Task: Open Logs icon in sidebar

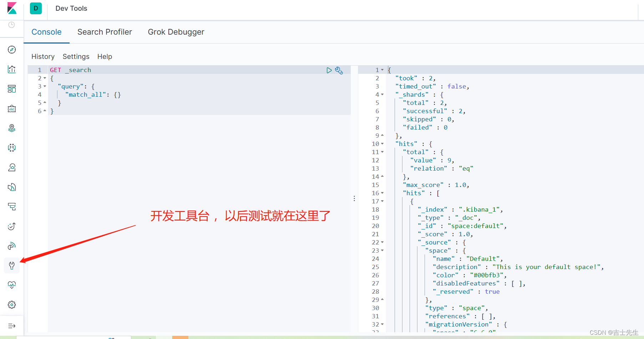Action: [x=12, y=187]
